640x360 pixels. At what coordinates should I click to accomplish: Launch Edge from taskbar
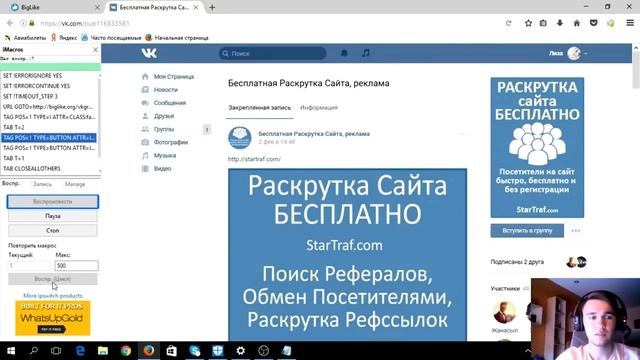80,351
